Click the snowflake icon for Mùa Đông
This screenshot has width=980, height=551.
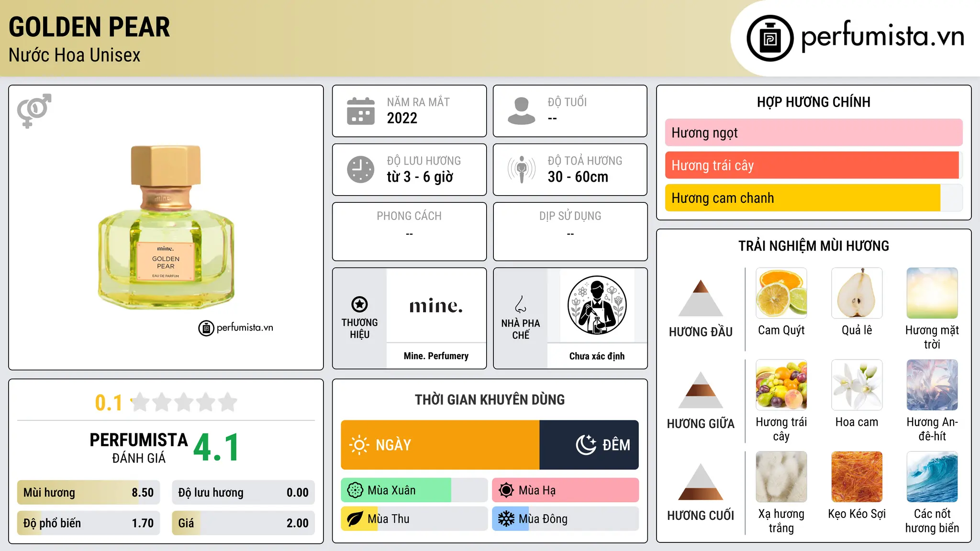pos(506,519)
